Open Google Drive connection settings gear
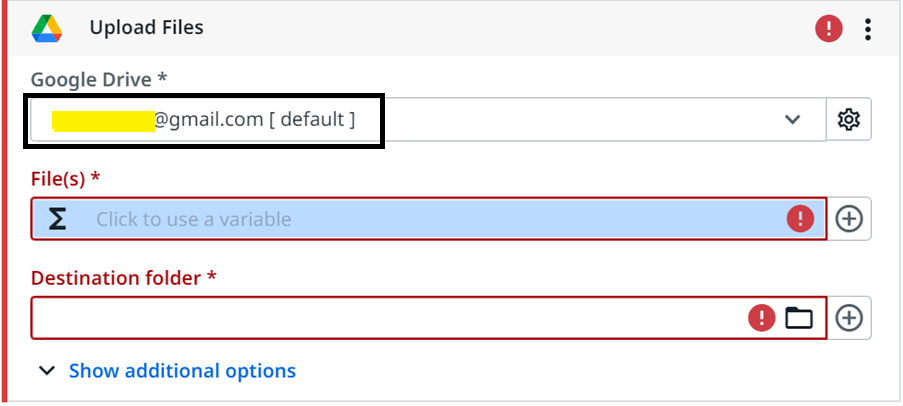 (848, 119)
